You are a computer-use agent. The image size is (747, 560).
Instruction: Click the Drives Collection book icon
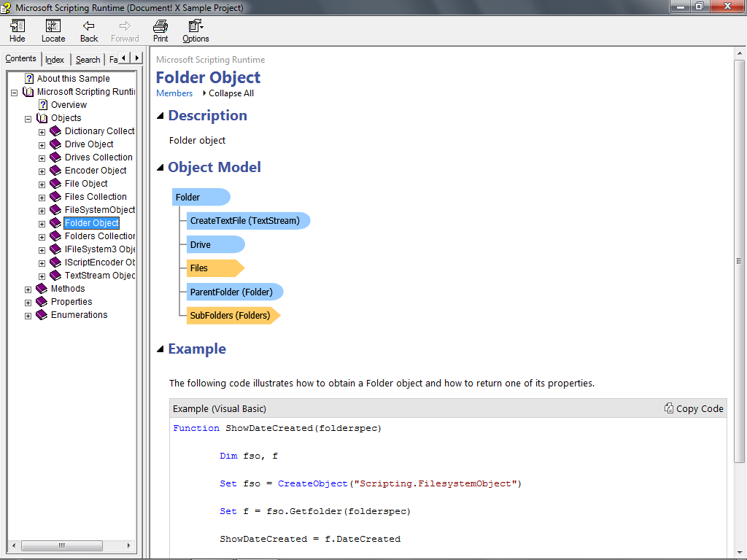55,157
